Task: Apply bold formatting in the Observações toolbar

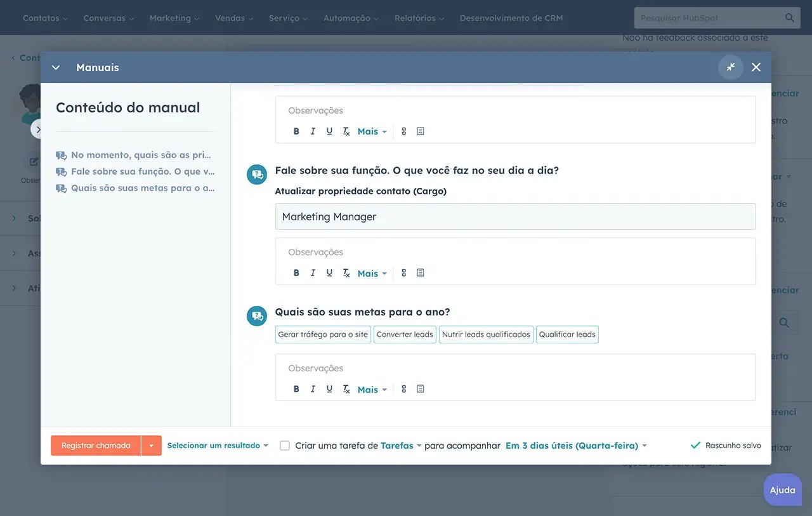Action: (296, 388)
